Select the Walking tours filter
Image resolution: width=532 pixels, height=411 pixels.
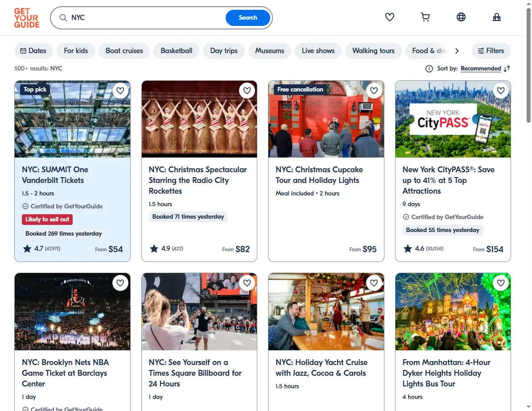(373, 50)
